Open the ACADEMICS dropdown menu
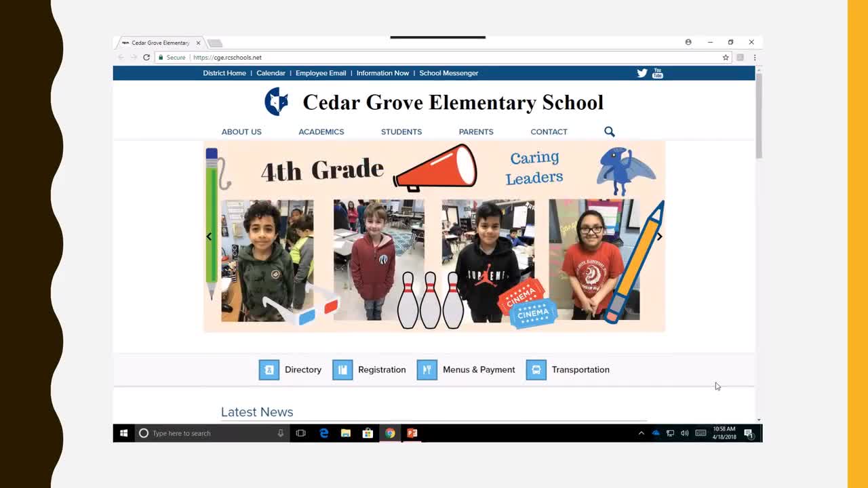Image resolution: width=868 pixels, height=488 pixels. 321,131
